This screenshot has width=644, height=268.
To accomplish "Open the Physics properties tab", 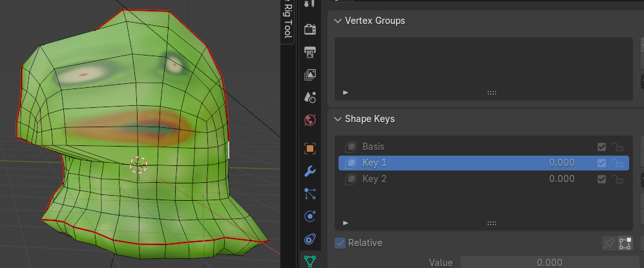I will 310,216.
